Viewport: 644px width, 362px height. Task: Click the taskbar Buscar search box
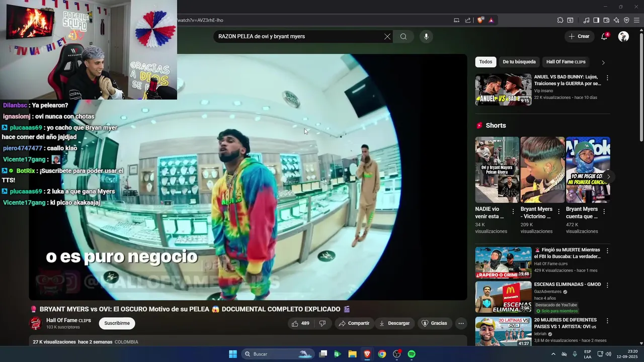(278, 354)
